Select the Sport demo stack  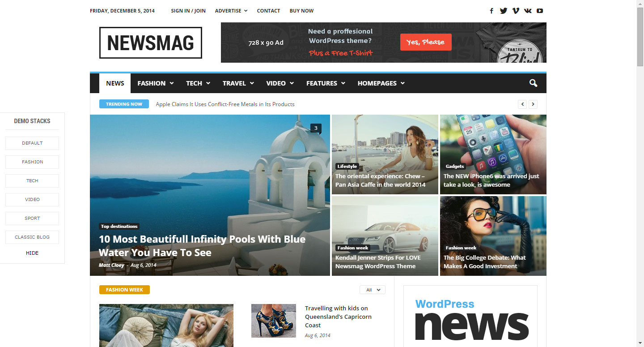point(32,218)
